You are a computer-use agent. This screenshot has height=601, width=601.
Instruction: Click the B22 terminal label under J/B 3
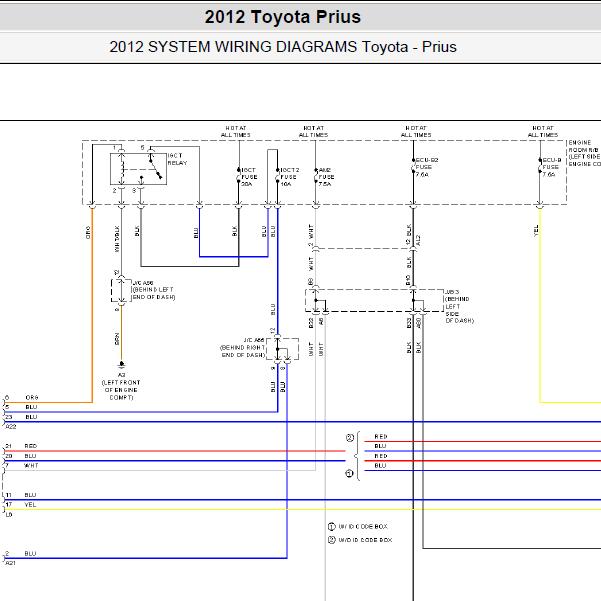[311, 323]
